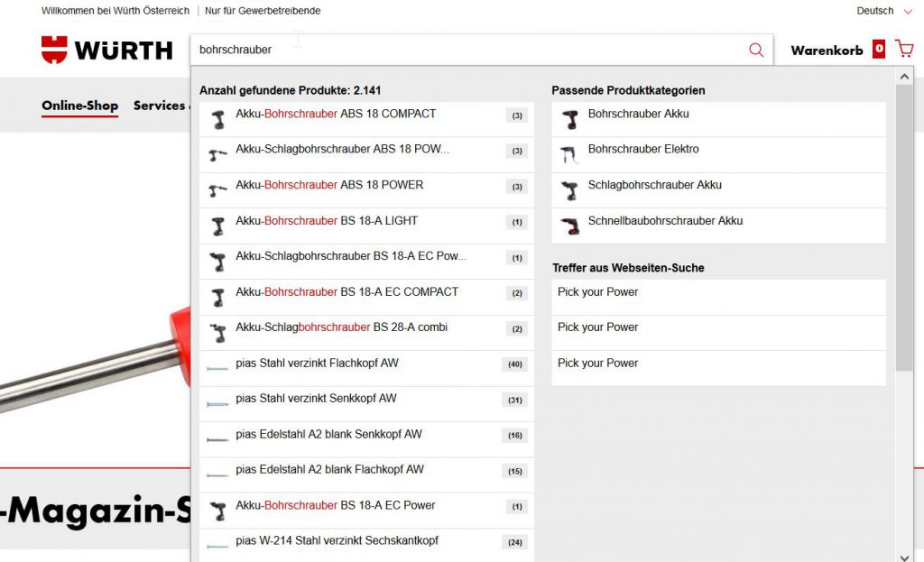
Task: Open the Services menu item
Action: (159, 106)
